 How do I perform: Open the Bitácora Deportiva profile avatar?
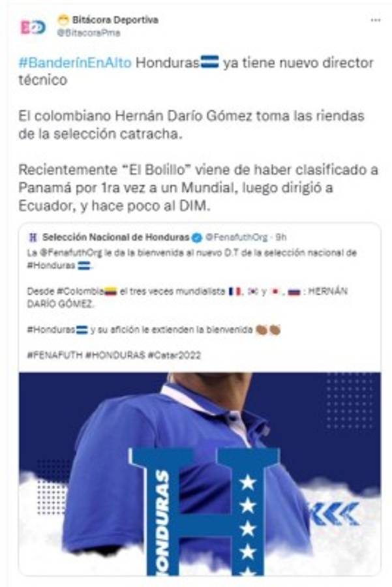click(x=33, y=27)
